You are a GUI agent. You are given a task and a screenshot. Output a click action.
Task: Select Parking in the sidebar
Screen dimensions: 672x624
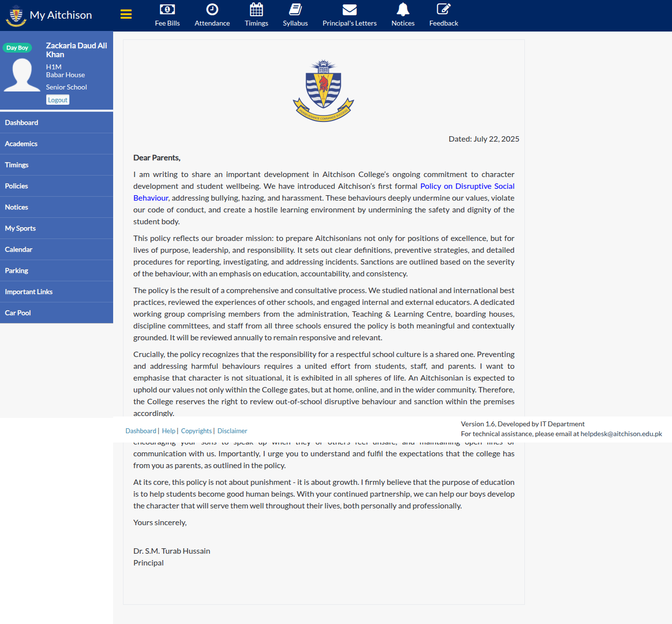pyautogui.click(x=57, y=270)
